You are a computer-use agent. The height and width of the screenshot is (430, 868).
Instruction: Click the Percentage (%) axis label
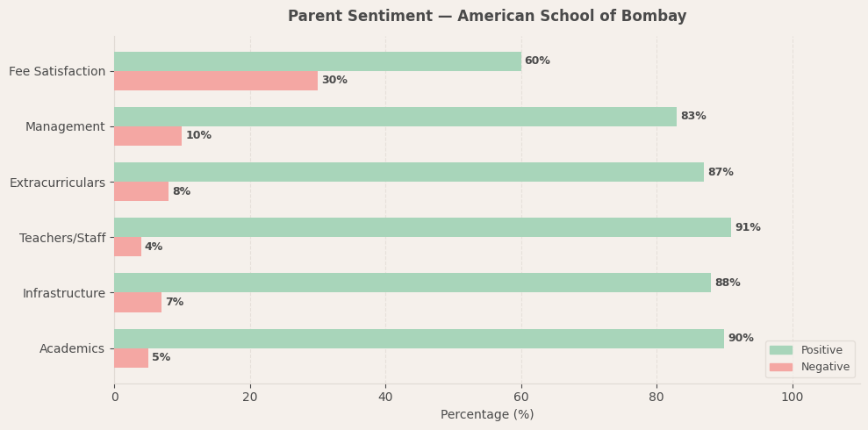[487, 415]
